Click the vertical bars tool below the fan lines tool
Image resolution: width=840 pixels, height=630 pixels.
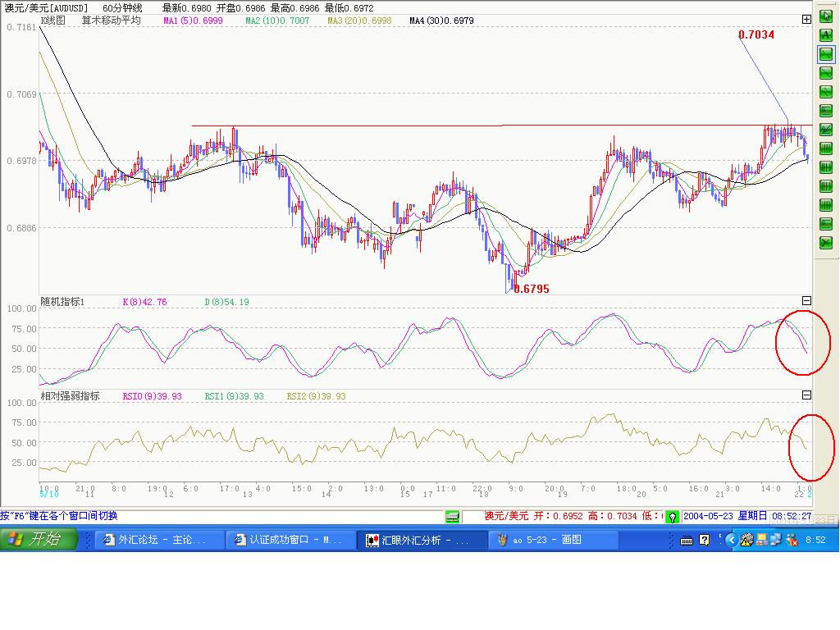pyautogui.click(x=826, y=148)
